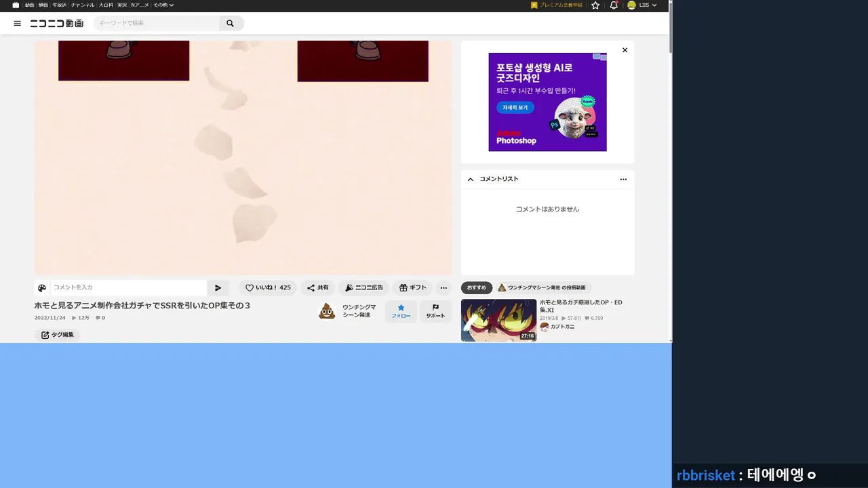
Task: Click the magnifier search button
Action: coord(231,23)
